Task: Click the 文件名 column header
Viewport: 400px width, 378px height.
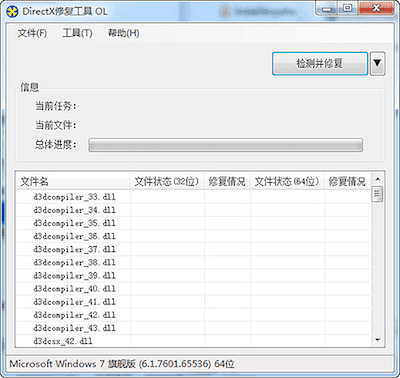Action: click(73, 182)
